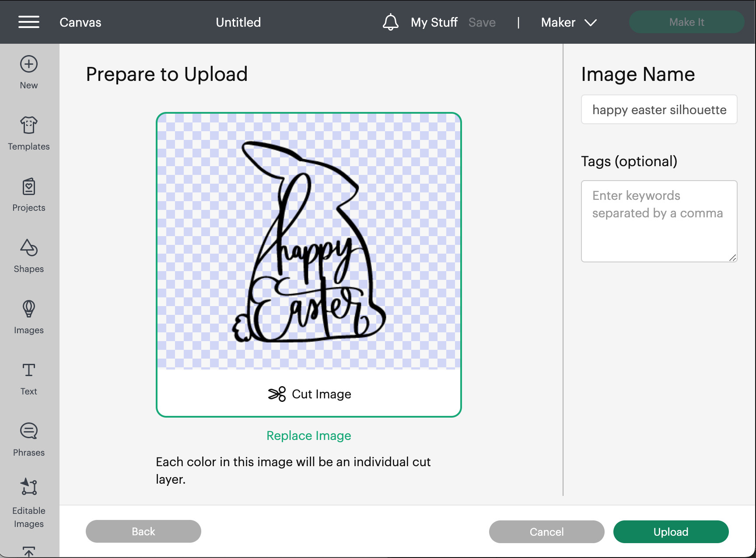Click Canvas in the top bar
756x558 pixels.
80,22
